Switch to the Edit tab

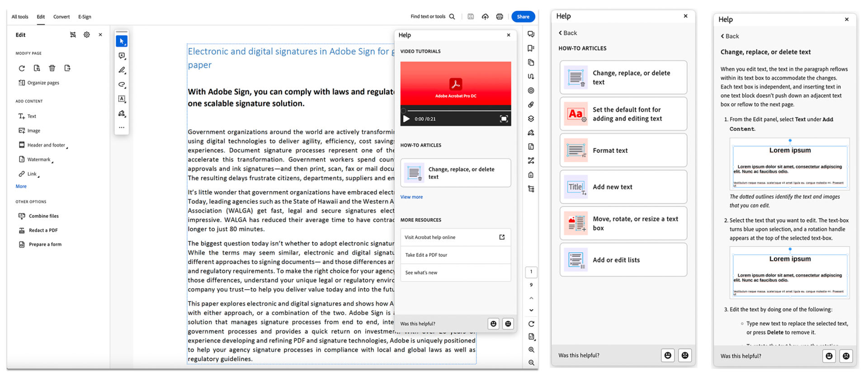pos(41,17)
